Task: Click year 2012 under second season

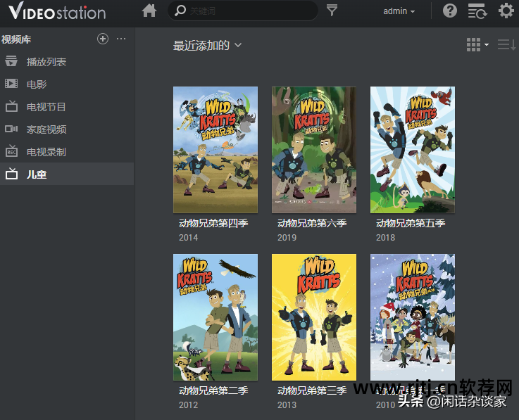Action: click(x=188, y=405)
